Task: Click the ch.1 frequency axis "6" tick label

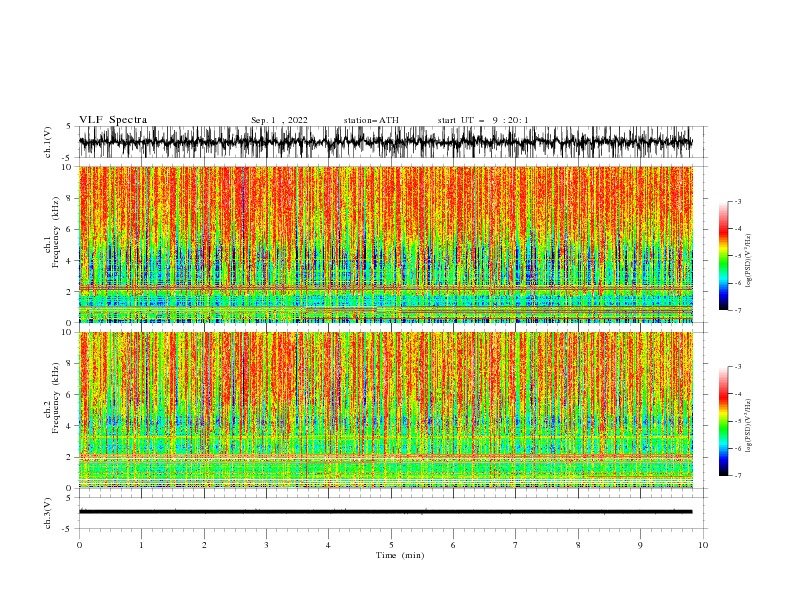Action: [70, 230]
